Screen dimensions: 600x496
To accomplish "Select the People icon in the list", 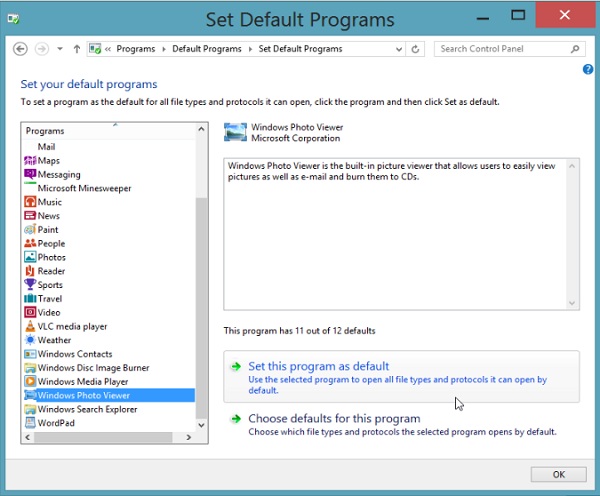I will [x=30, y=243].
